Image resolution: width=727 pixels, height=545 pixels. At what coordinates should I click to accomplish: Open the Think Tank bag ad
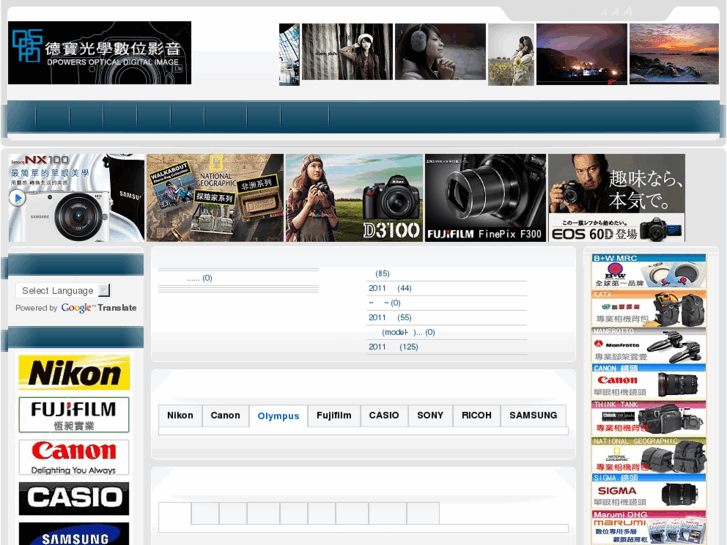click(649, 418)
